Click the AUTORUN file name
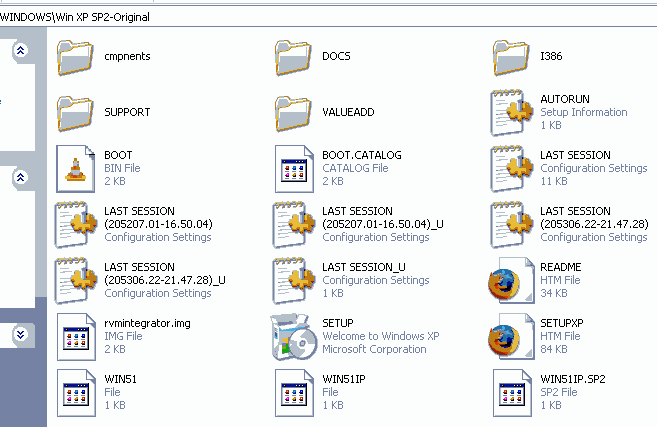 point(565,99)
